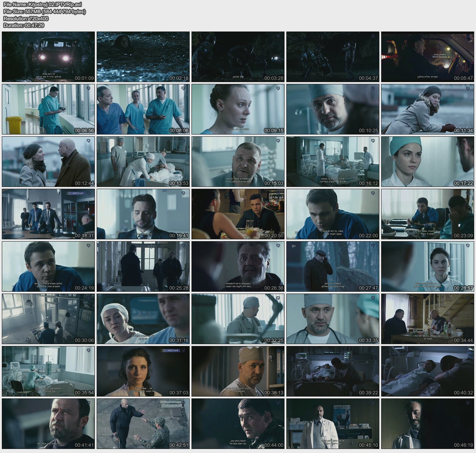The width and height of the screenshot is (476, 453).
Task: Click the outdoor confrontation frame at 00:42:51
Action: (143, 424)
